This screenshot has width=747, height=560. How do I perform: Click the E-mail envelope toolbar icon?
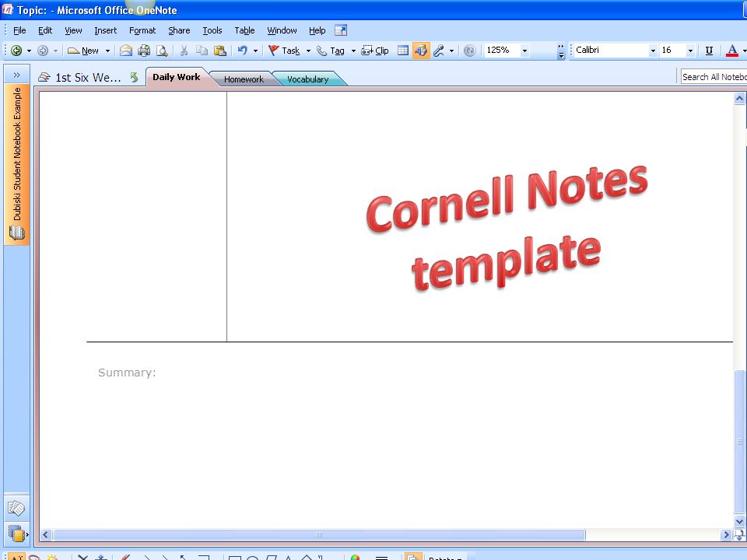click(126, 51)
